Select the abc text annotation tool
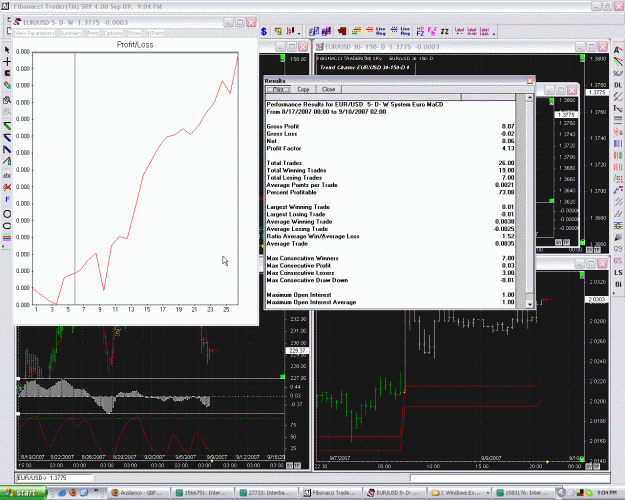625x500 pixels. [7, 175]
